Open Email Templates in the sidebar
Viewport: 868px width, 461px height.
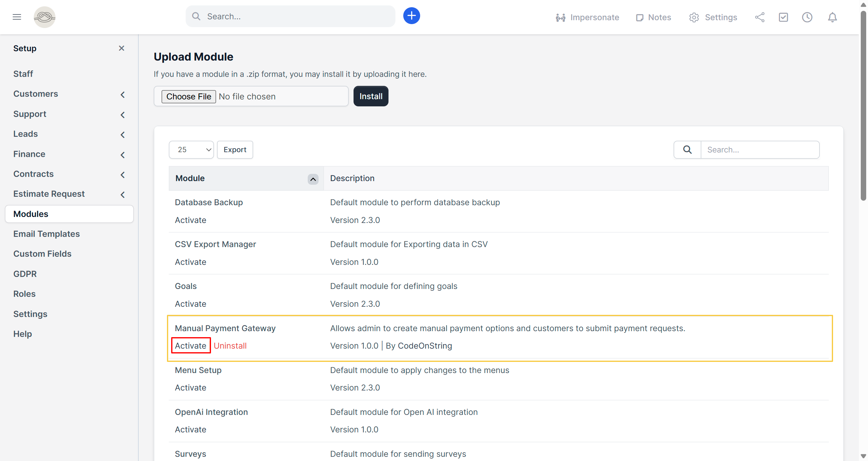[46, 234]
